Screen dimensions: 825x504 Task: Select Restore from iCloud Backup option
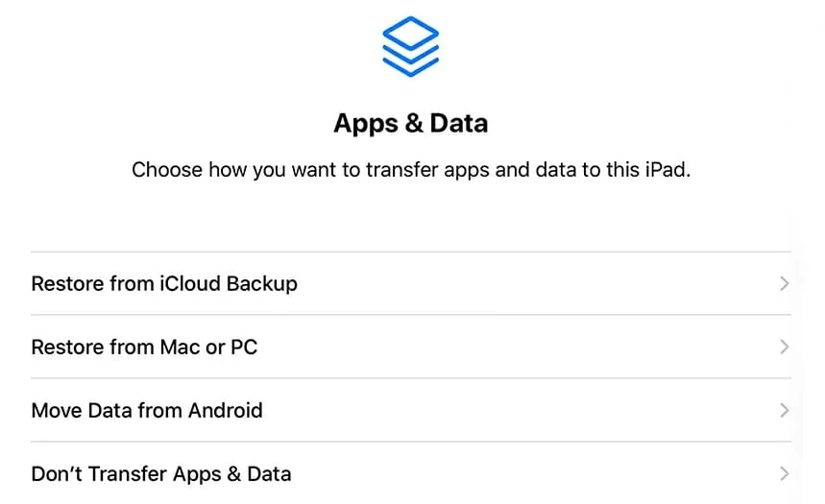(x=384, y=284)
